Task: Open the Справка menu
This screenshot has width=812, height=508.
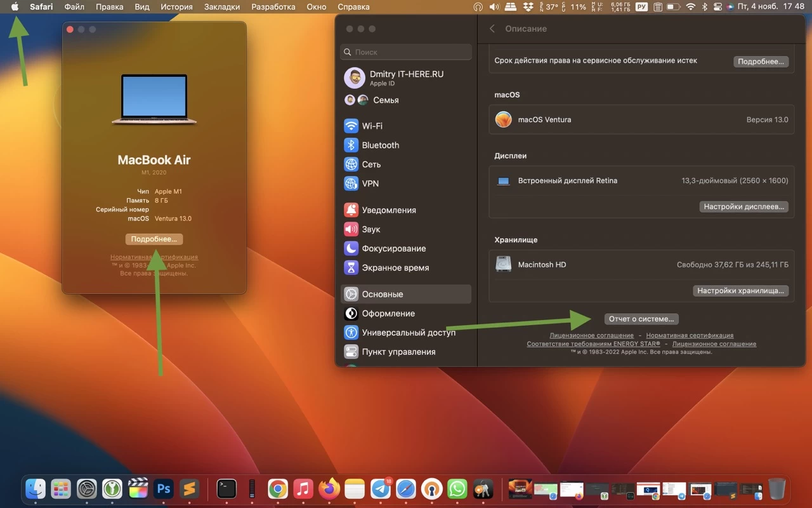Action: 353,7
